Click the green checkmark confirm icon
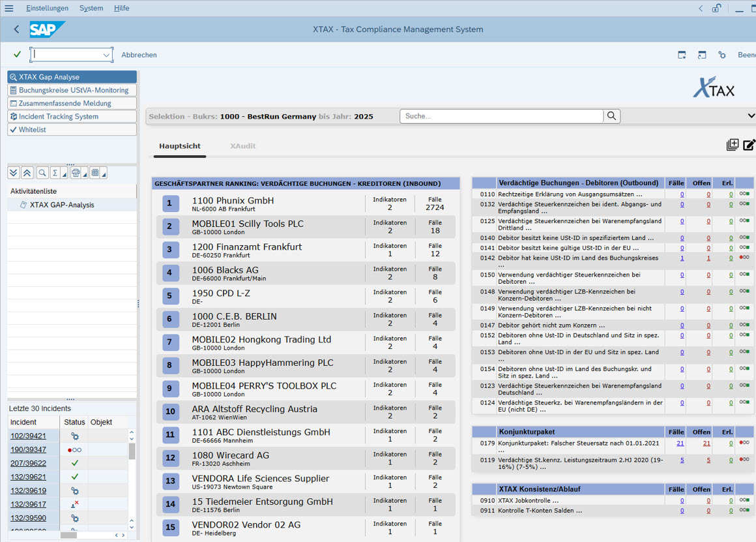This screenshot has width=756, height=542. point(17,54)
